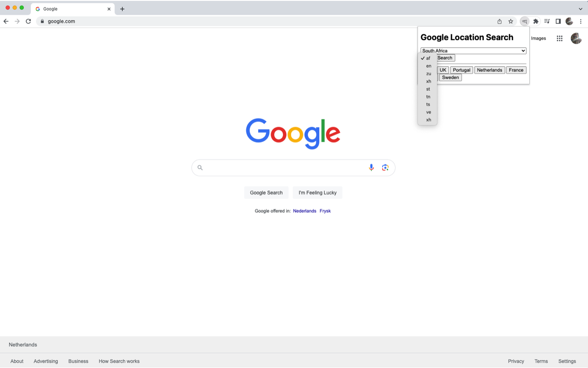The image size is (588, 368).
Task: Open the Google apps grid
Action: pos(560,39)
